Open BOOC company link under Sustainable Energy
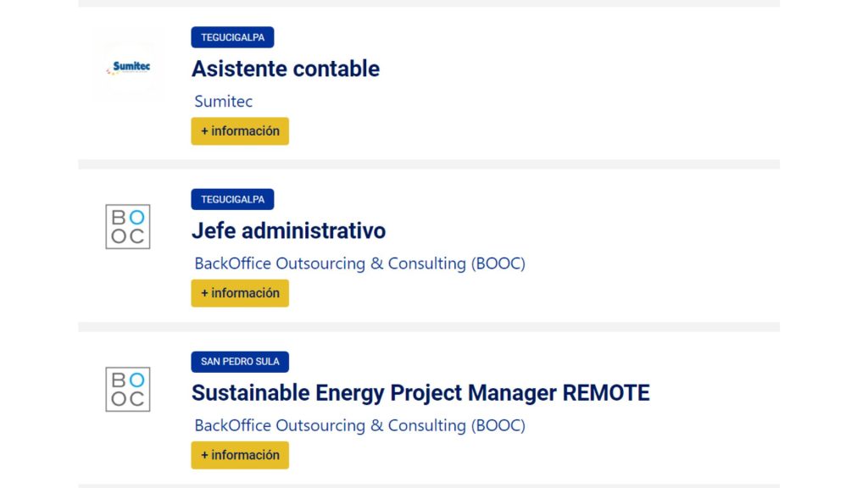The width and height of the screenshot is (868, 488). click(x=359, y=425)
